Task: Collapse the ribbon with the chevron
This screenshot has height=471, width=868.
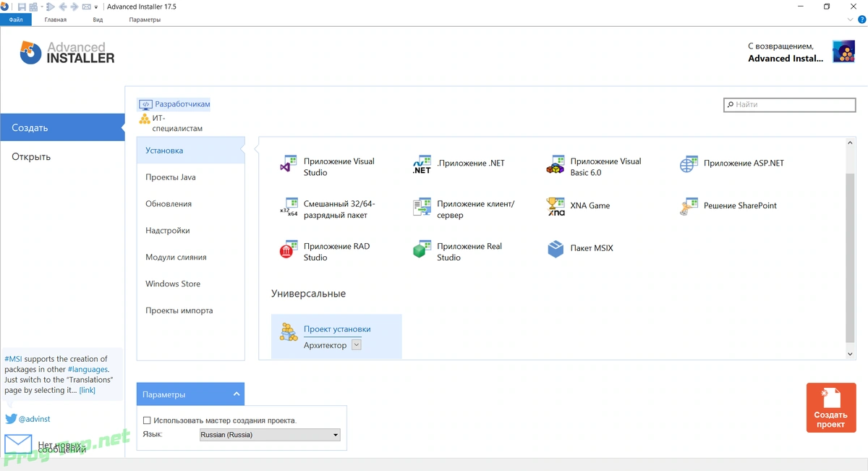Action: pos(851,20)
